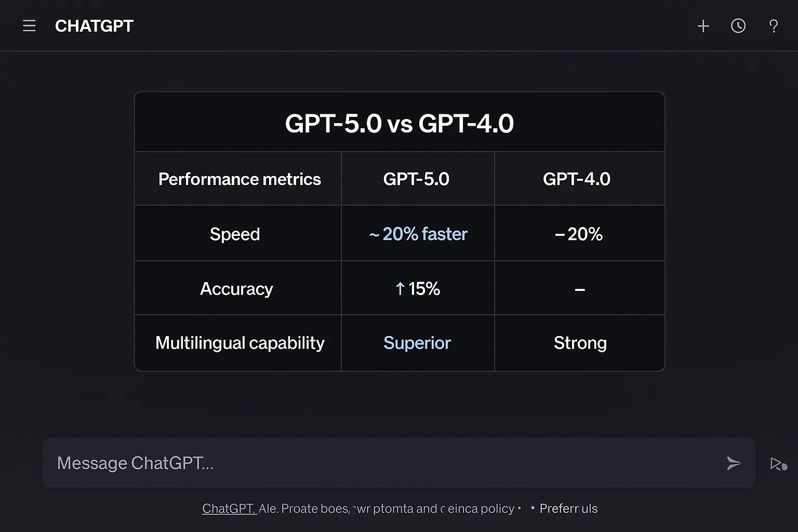Open the hamburger menu
Image resolution: width=798 pixels, height=532 pixels.
(x=29, y=26)
